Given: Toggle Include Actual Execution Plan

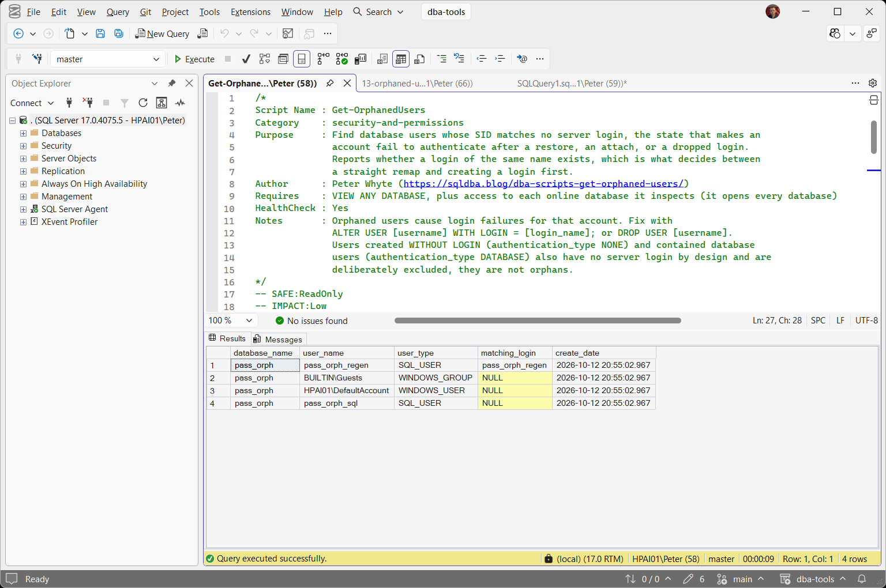Looking at the screenshot, I should (324, 59).
